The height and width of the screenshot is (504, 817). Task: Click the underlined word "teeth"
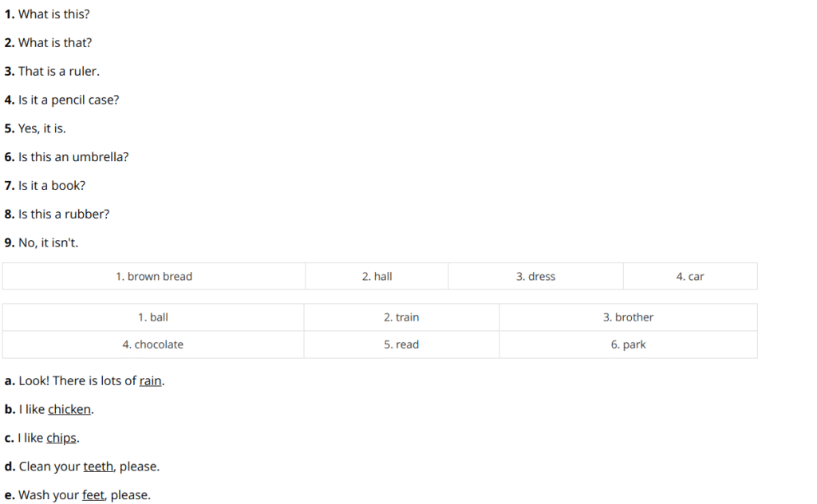click(98, 467)
